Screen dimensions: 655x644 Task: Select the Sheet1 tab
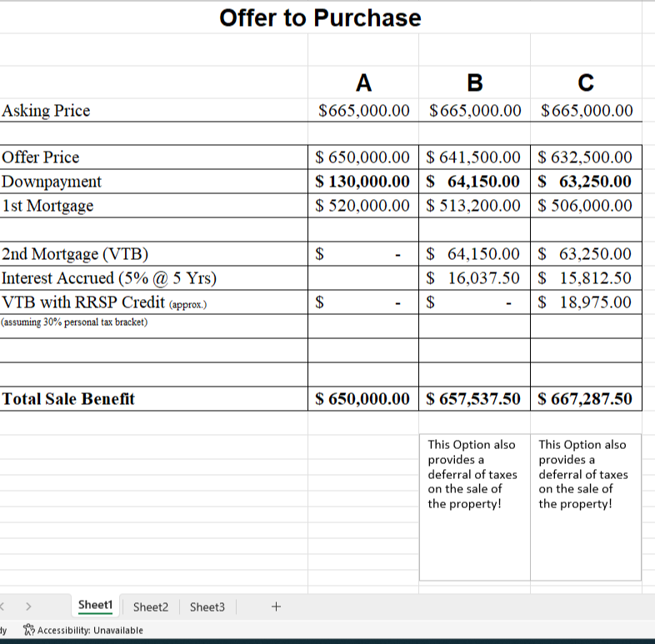pos(95,605)
